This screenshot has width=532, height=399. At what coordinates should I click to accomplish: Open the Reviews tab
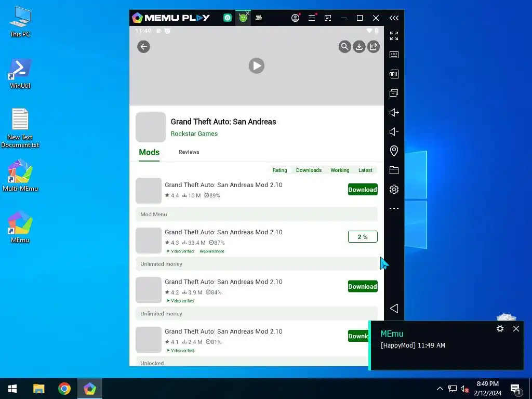coord(189,152)
